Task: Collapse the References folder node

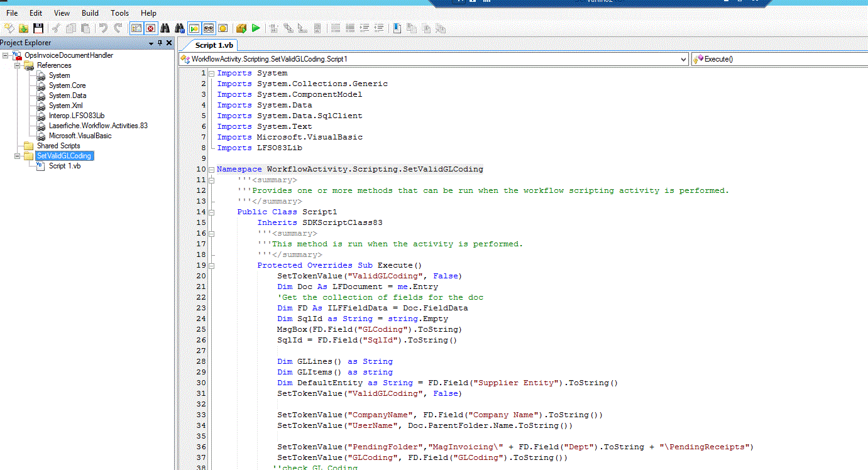Action: pos(18,65)
